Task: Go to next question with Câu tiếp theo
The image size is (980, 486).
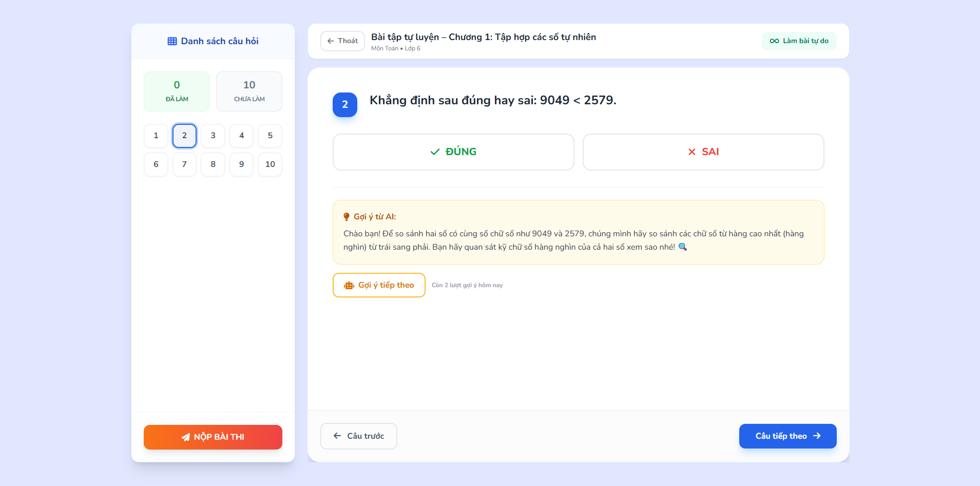Action: pyautogui.click(x=788, y=436)
